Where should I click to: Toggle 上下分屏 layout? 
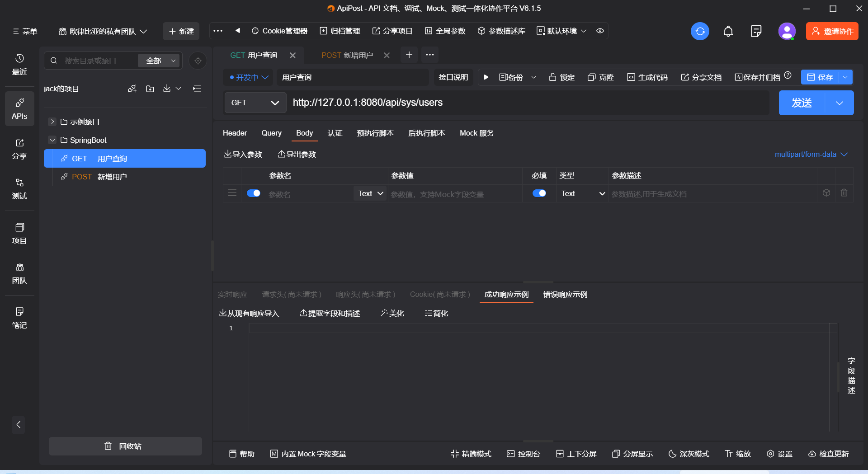[x=576, y=454]
